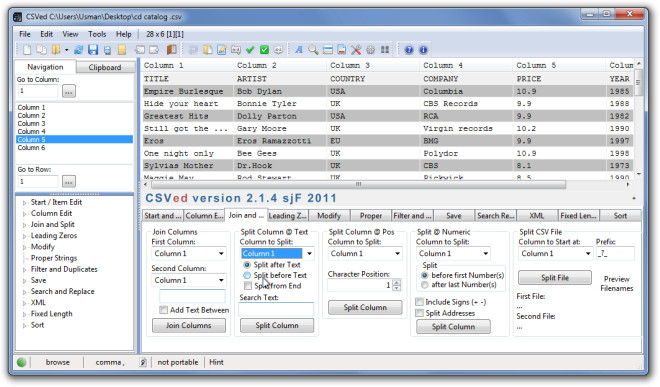Click the copy documents toolbar icon

(41, 50)
